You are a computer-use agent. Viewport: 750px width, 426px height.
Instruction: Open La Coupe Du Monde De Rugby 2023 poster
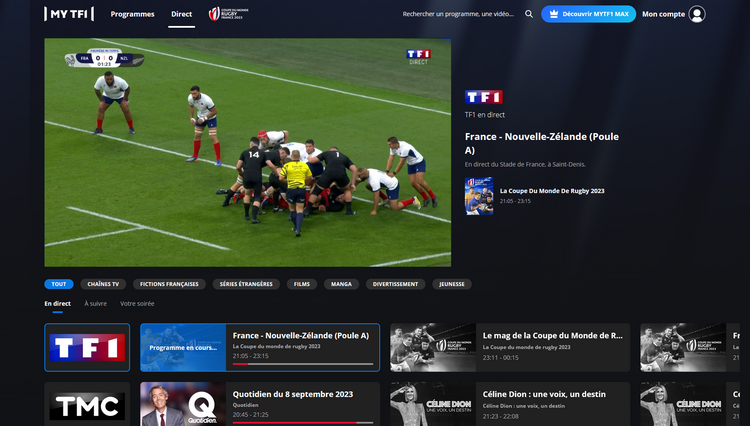click(479, 196)
